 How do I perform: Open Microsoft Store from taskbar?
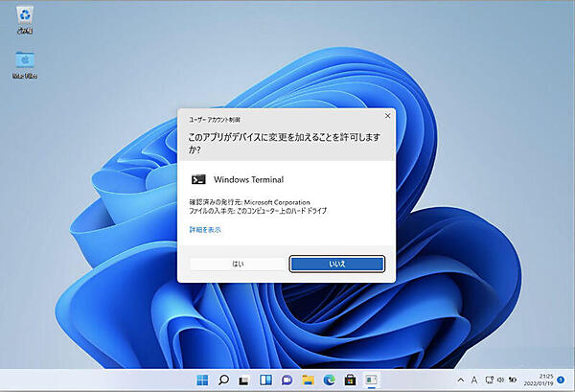coord(351,380)
